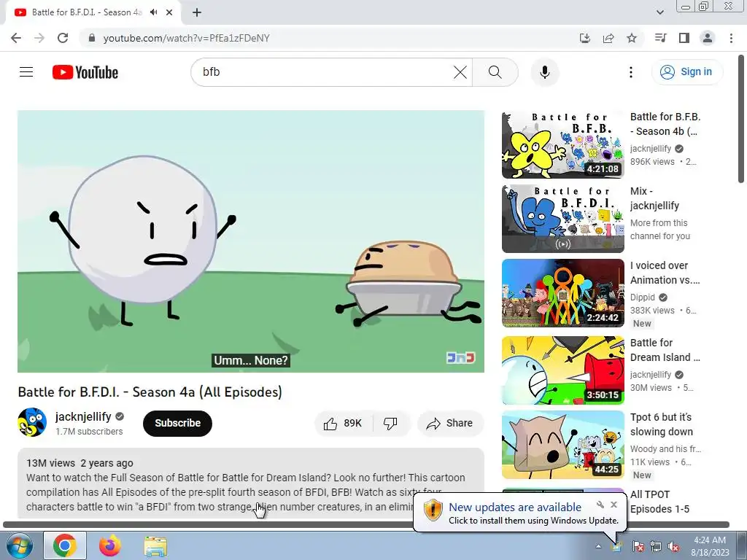
Task: Open All TPOT Episodes 1-5 title
Action: coord(659,502)
